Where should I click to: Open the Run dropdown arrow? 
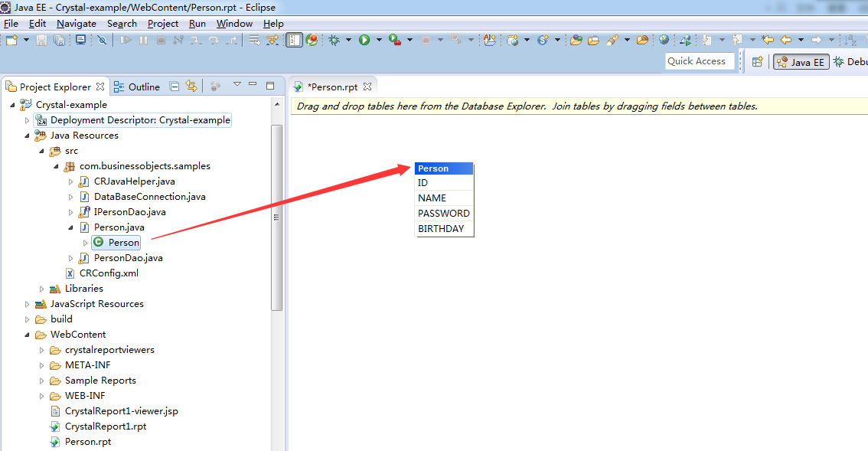coord(379,40)
